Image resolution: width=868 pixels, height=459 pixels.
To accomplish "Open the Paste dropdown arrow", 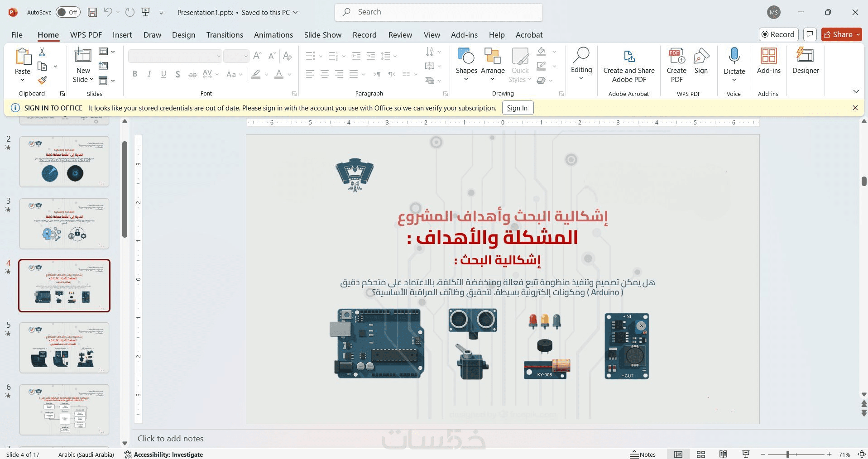I will [x=22, y=80].
